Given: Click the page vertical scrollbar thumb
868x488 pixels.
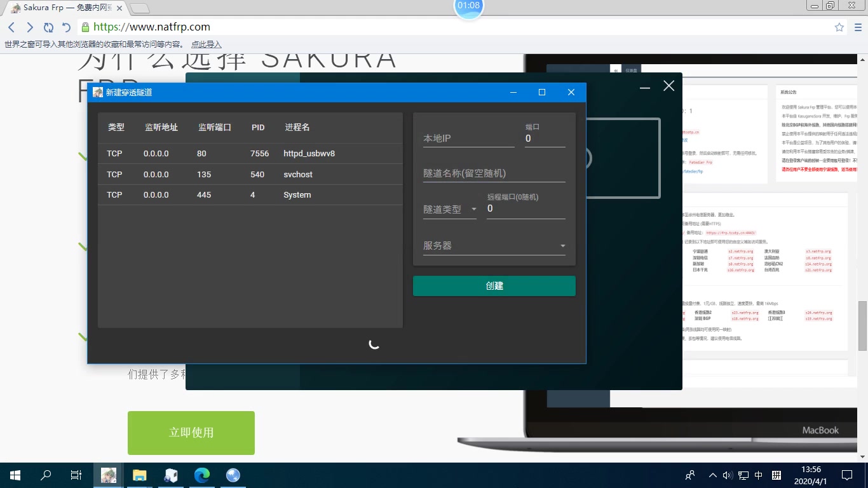Looking at the screenshot, I should pos(862,325).
